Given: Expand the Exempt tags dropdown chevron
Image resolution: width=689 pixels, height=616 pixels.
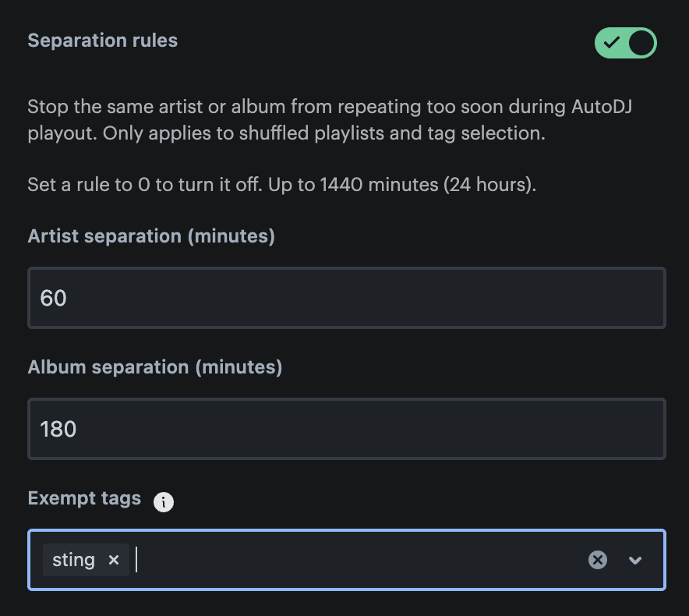Looking at the screenshot, I should (635, 560).
